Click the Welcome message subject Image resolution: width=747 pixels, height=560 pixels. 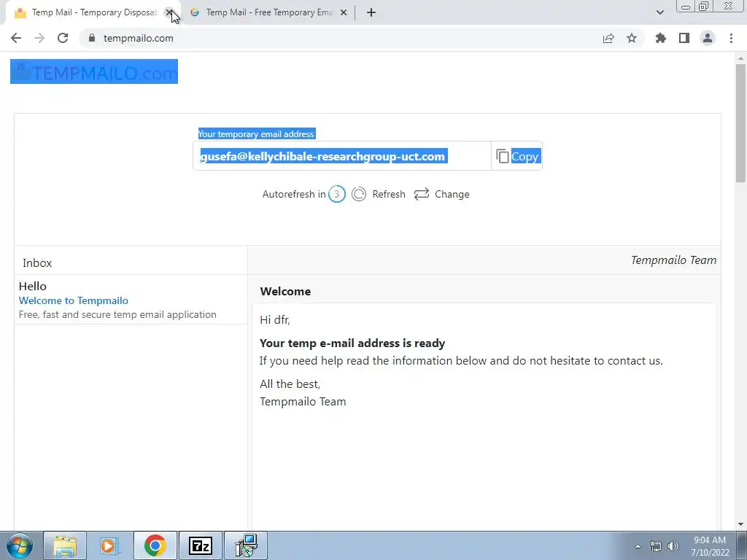[285, 292]
